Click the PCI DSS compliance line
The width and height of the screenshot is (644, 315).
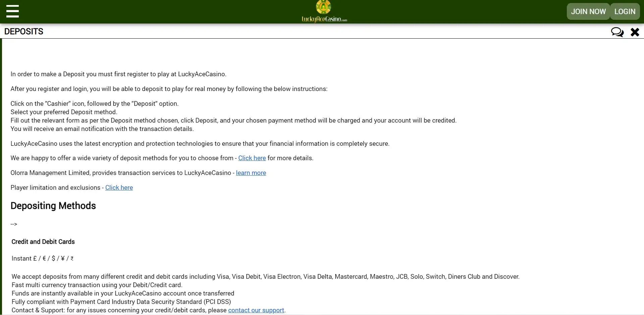121,302
